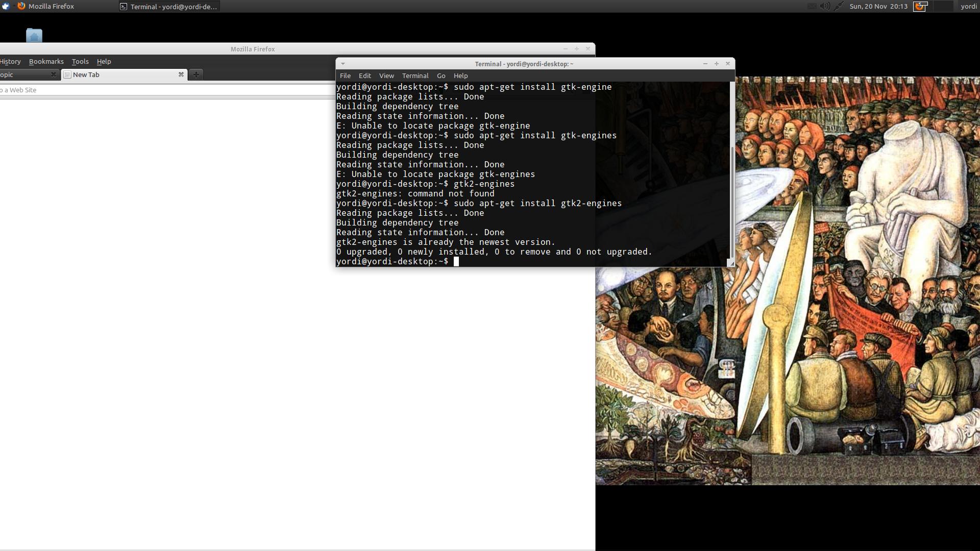Open the Edit menu in Terminal
980x551 pixels.
coord(364,76)
